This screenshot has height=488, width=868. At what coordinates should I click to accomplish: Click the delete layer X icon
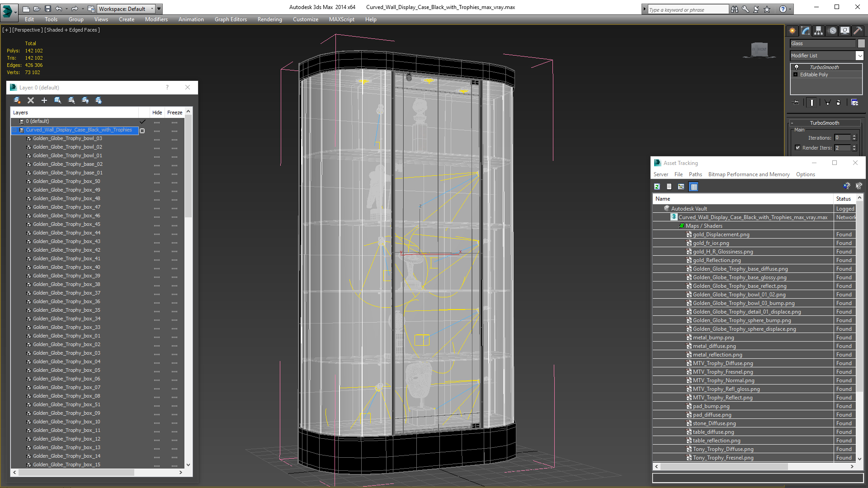click(x=31, y=100)
